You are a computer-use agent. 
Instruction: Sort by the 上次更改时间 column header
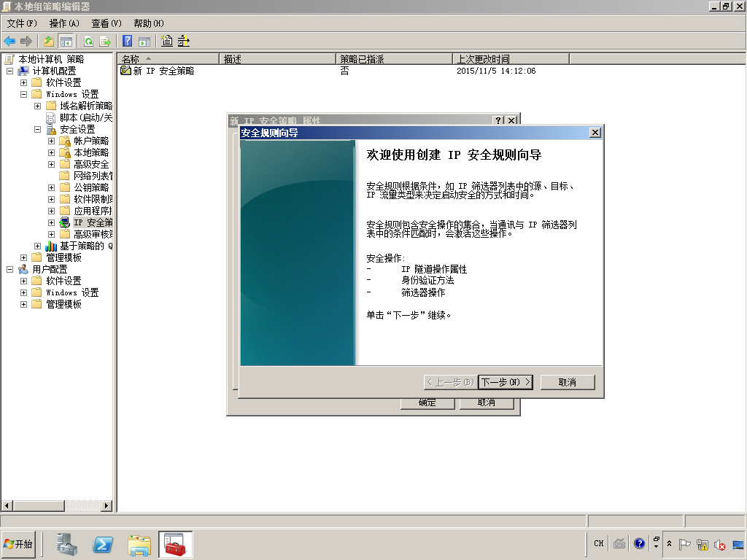click(511, 59)
